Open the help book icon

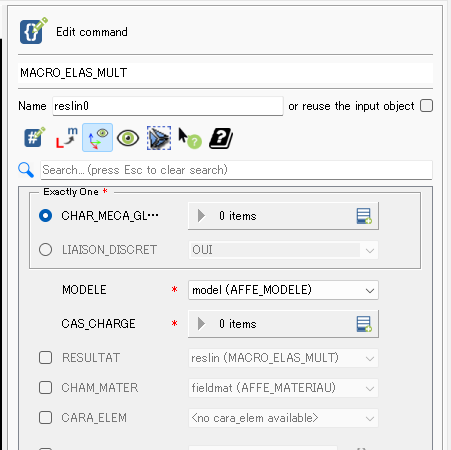(x=221, y=138)
